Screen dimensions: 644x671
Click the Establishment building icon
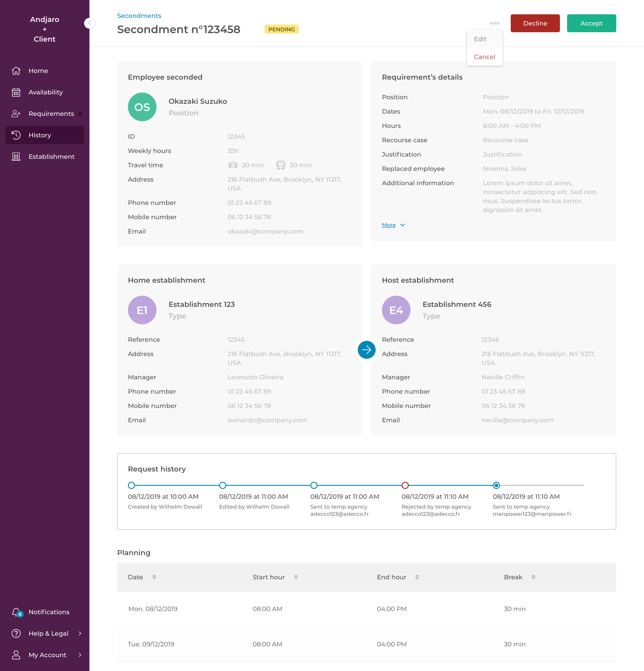point(16,157)
